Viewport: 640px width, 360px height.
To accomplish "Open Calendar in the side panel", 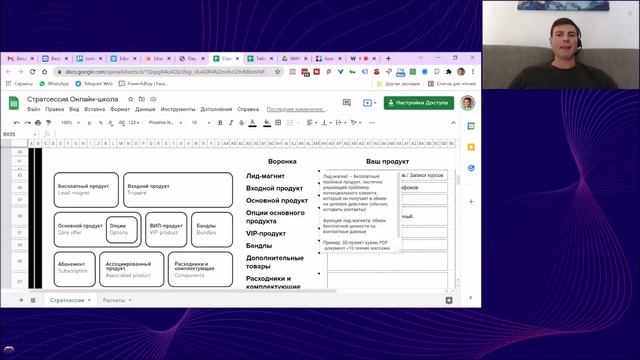I will [x=471, y=126].
